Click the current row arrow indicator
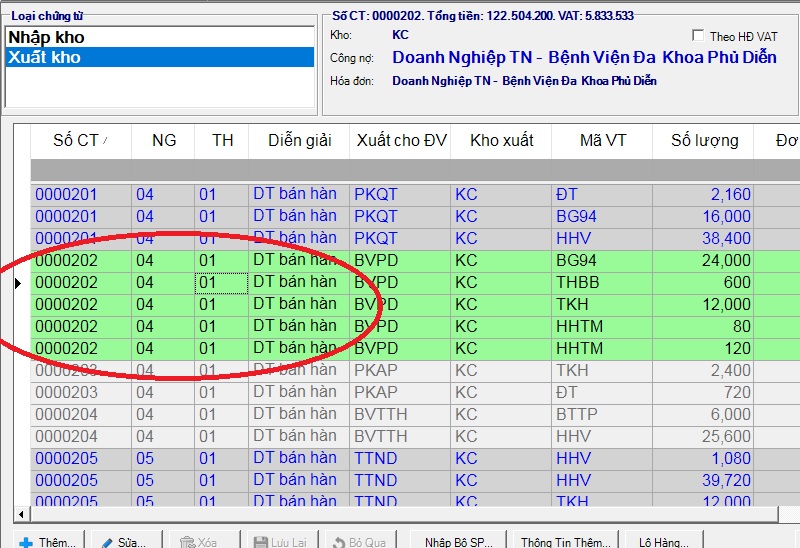This screenshot has height=548, width=800. coord(18,283)
